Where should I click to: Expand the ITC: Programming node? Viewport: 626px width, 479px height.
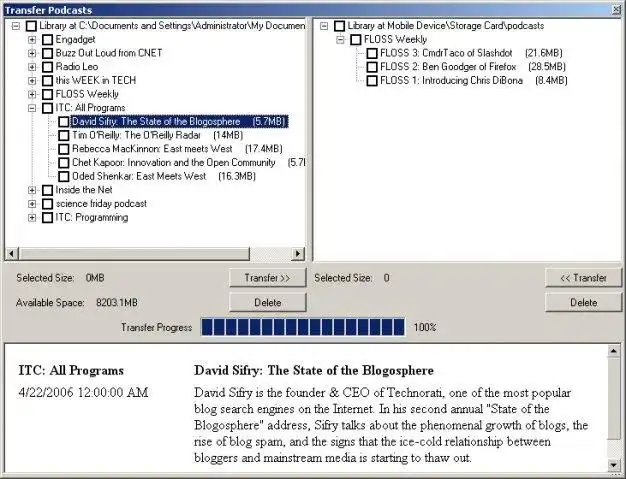click(x=32, y=218)
